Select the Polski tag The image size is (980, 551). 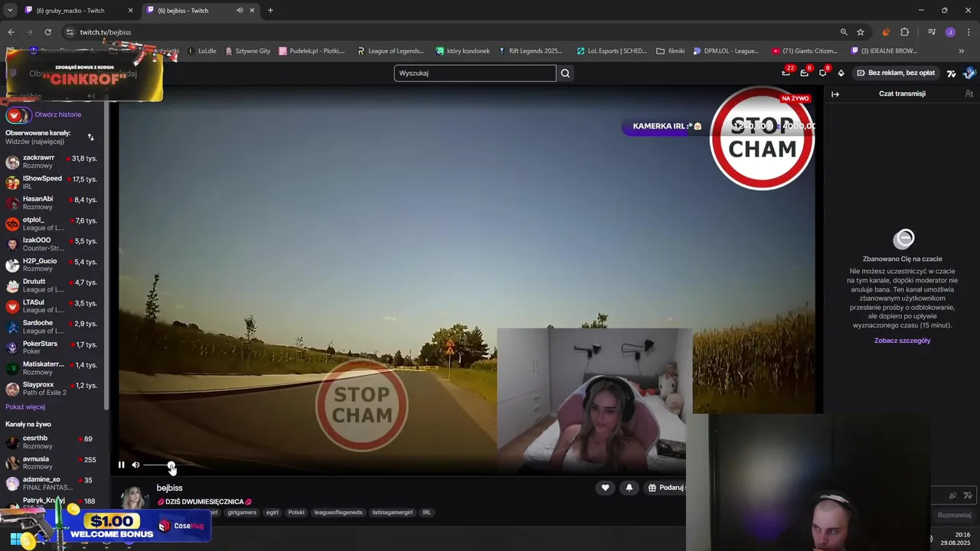pos(296,512)
